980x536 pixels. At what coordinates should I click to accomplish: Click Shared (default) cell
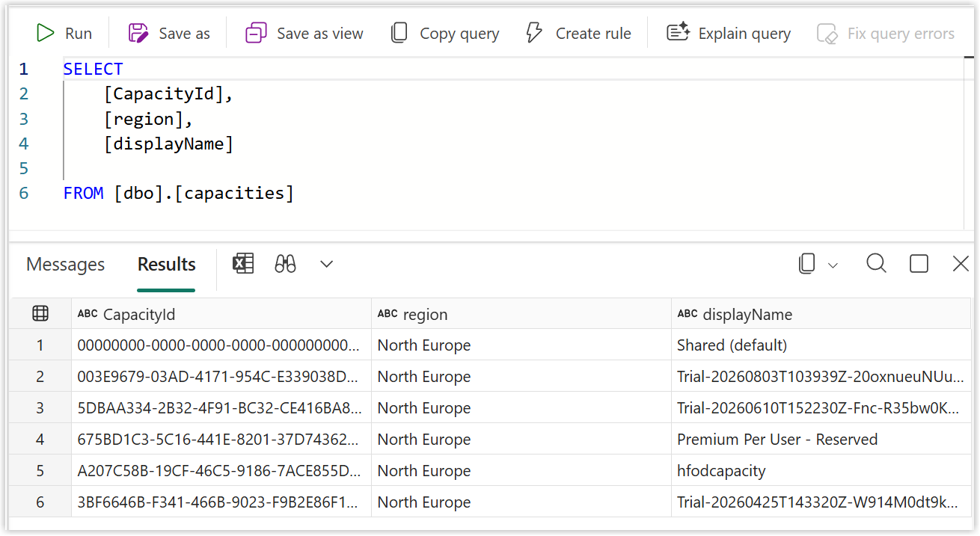click(821, 345)
